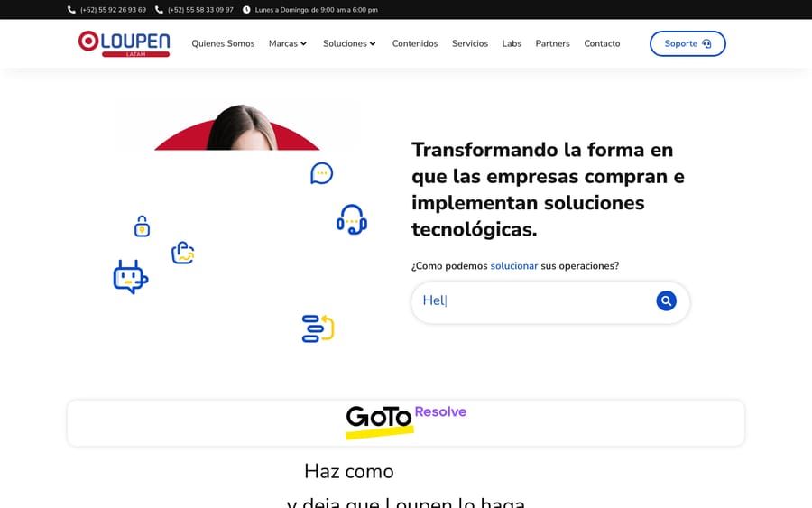The image size is (812, 508).
Task: Call the number (+52) 55 92 26 93 69
Action: pyautogui.click(x=113, y=10)
